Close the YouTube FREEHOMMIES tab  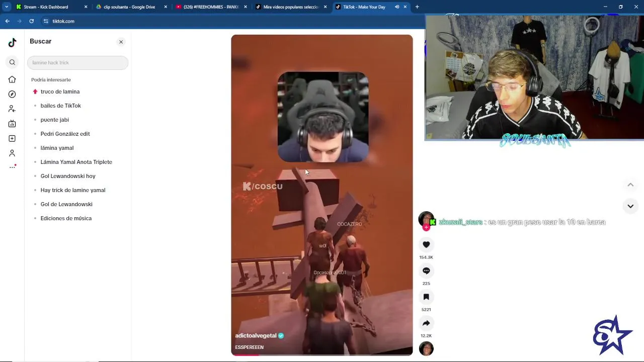[246, 7]
